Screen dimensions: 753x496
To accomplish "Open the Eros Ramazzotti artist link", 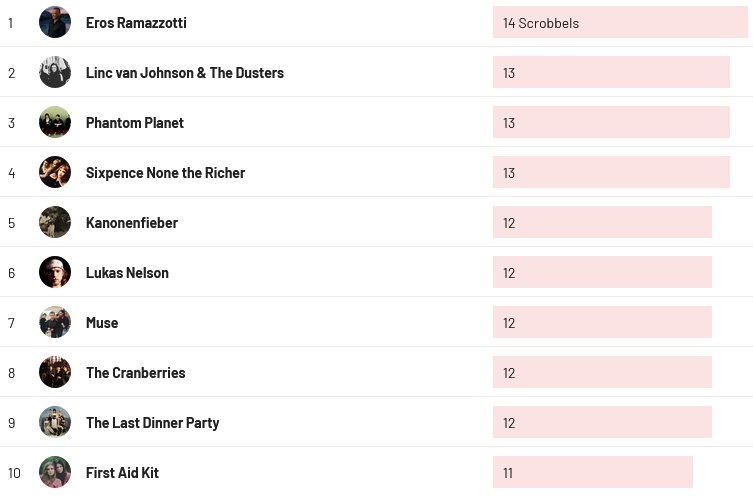I will 136,23.
